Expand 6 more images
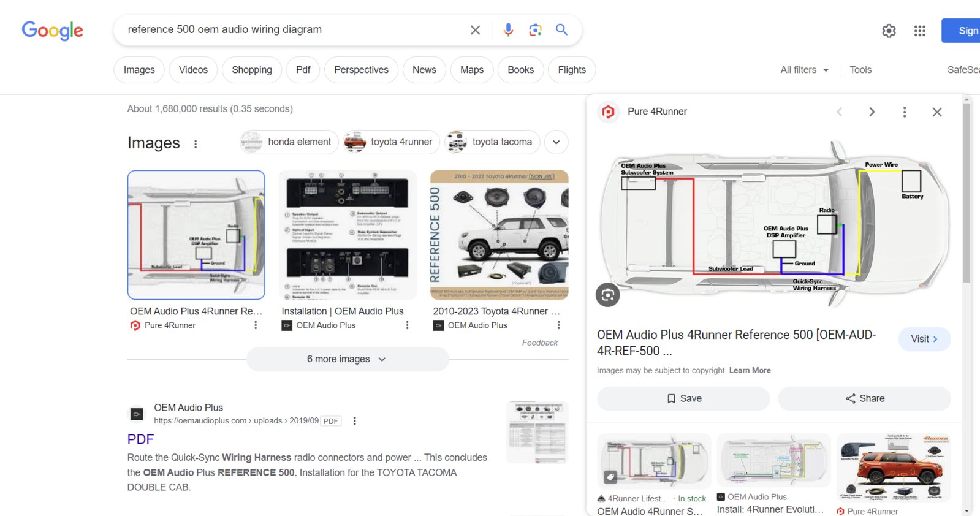The height and width of the screenshot is (516, 980). (x=348, y=359)
